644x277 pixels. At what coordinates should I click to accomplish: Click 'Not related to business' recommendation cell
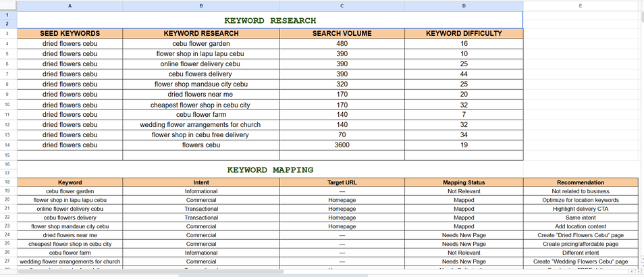coord(581,191)
